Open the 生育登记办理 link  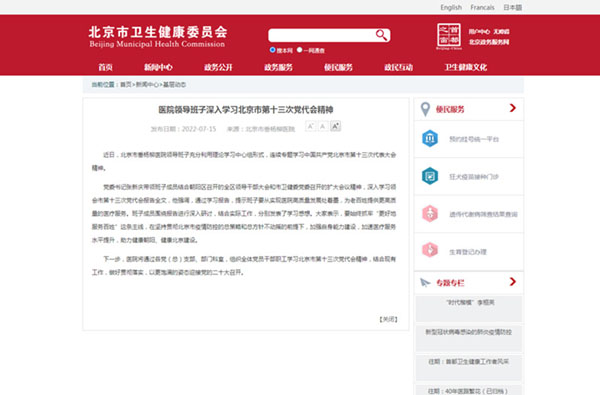[468, 252]
